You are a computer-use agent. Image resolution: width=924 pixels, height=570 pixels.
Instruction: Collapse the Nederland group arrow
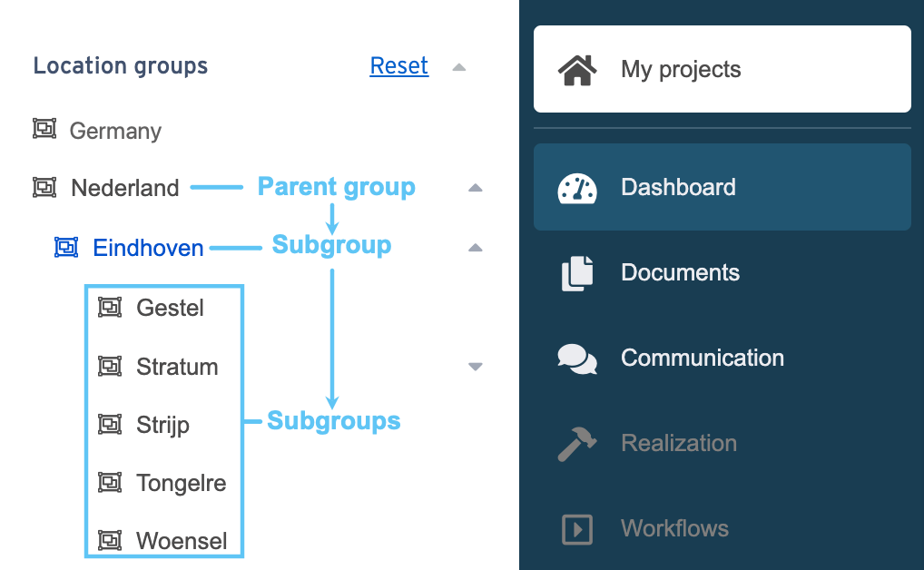[475, 188]
